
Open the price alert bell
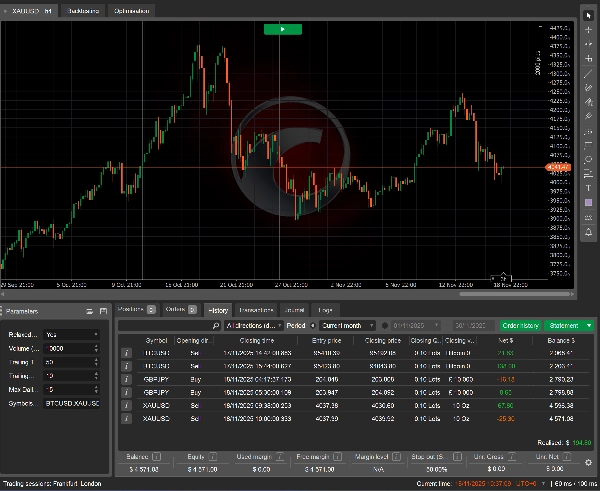(589, 232)
